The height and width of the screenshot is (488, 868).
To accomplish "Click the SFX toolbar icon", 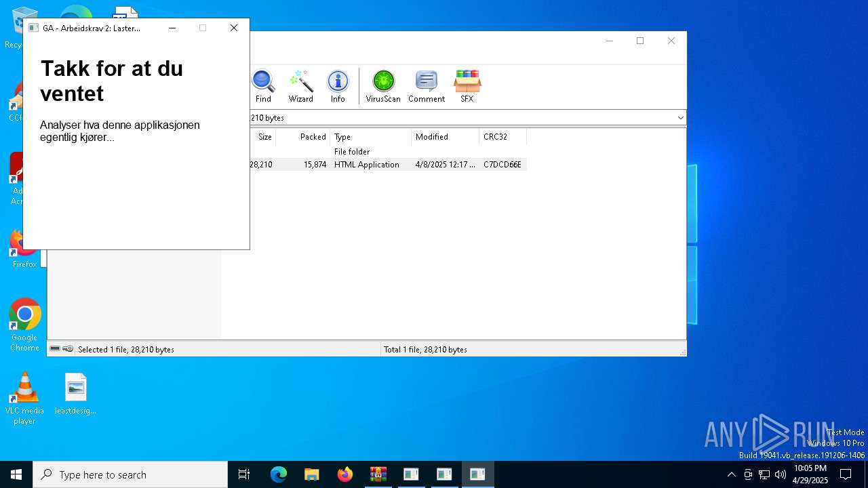I will coord(467,86).
